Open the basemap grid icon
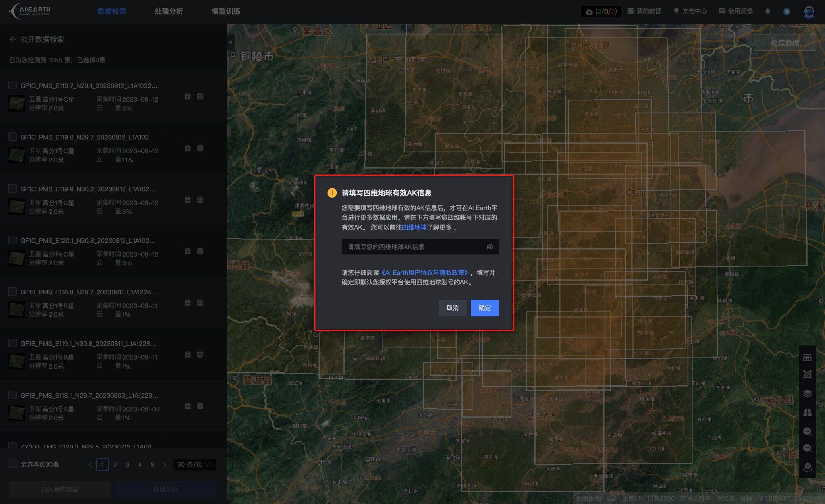 tap(807, 412)
